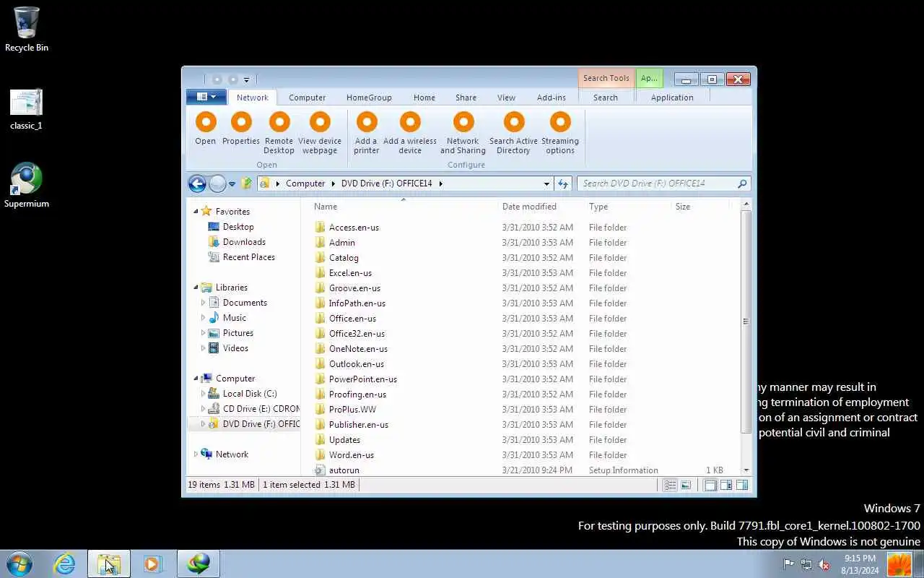Image resolution: width=924 pixels, height=578 pixels.
Task: Collapse the Libraries tree group
Action: click(196, 288)
